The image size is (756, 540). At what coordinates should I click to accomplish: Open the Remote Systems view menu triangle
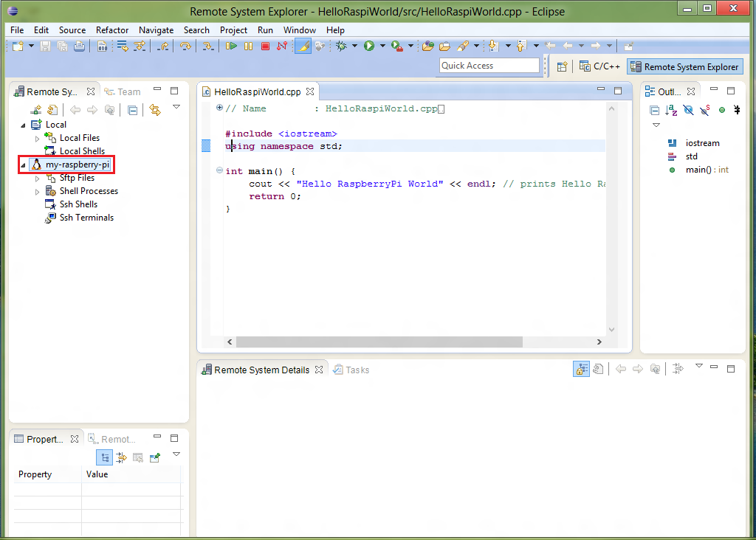point(176,107)
